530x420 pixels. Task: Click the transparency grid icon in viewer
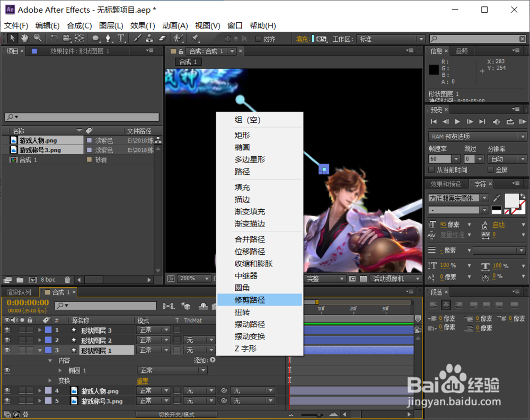pyautogui.click(x=364, y=279)
